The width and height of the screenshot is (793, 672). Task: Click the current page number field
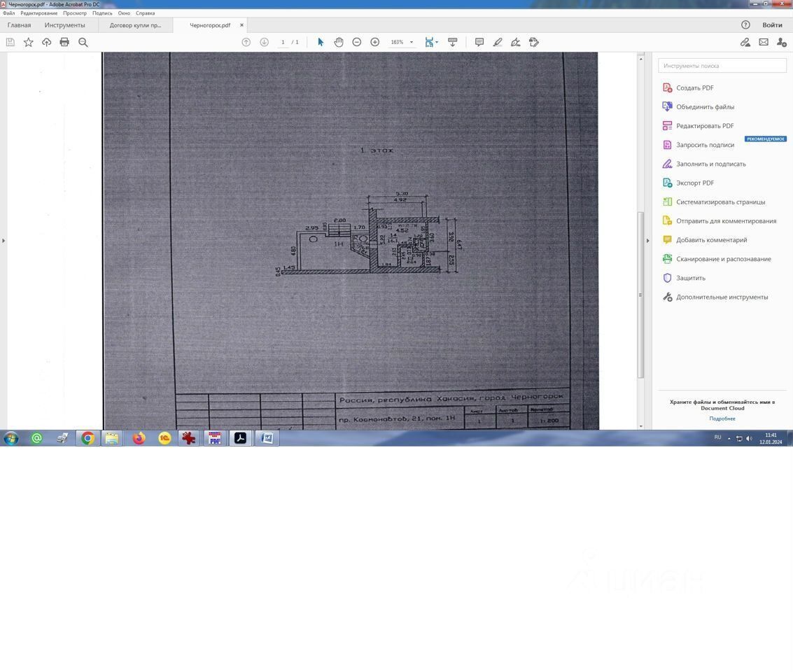coord(283,43)
